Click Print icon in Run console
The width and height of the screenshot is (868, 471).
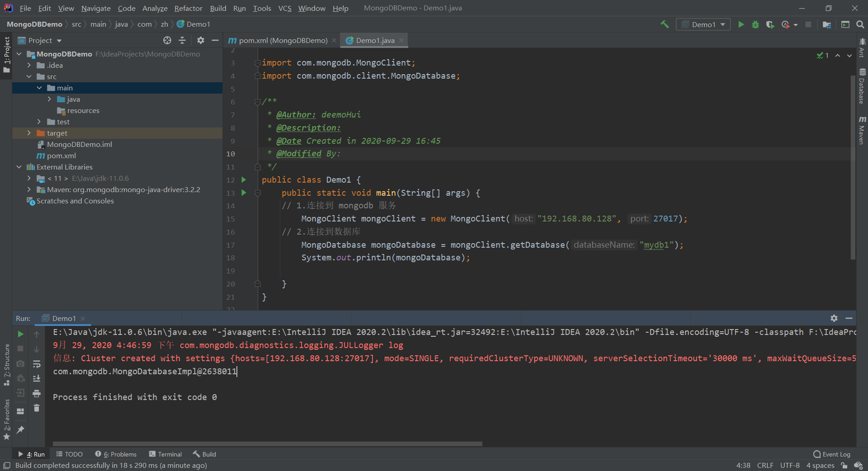pyautogui.click(x=37, y=393)
